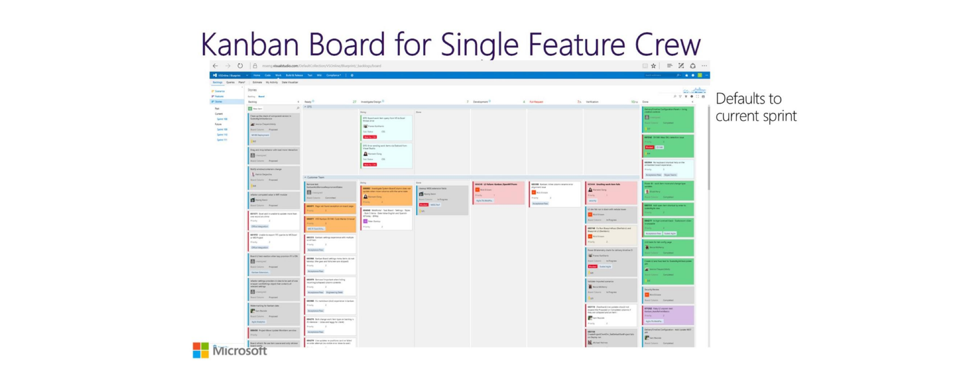The width and height of the screenshot is (980, 392).
Task: Add page to favorites with star icon
Action: click(654, 66)
